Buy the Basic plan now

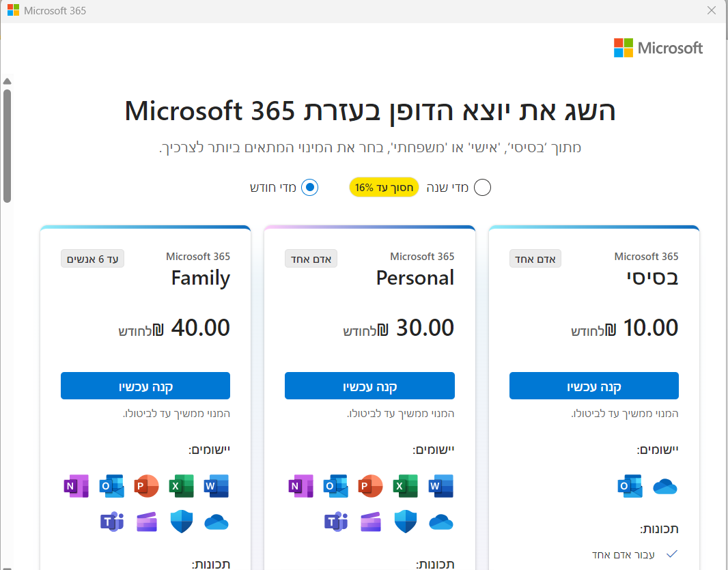593,386
